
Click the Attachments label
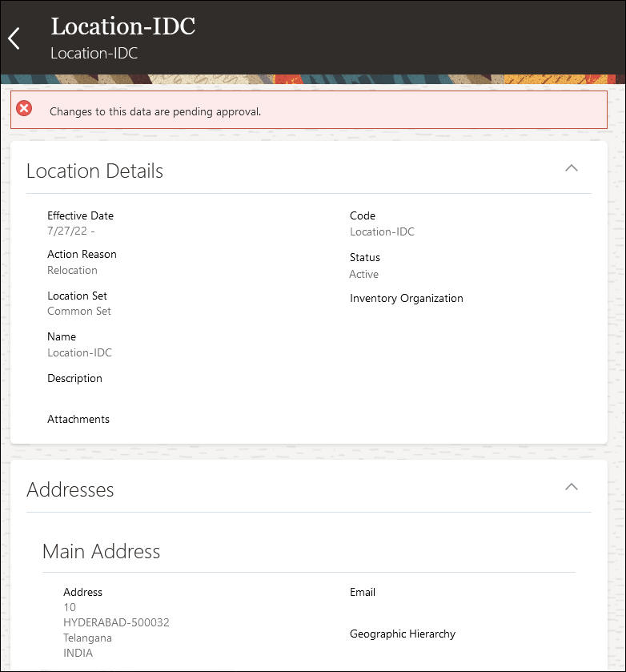pyautogui.click(x=78, y=419)
